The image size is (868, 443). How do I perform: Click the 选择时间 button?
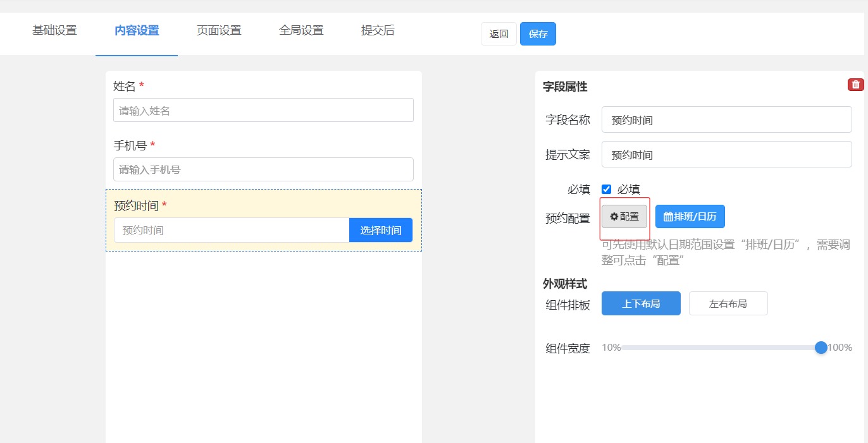coord(380,230)
